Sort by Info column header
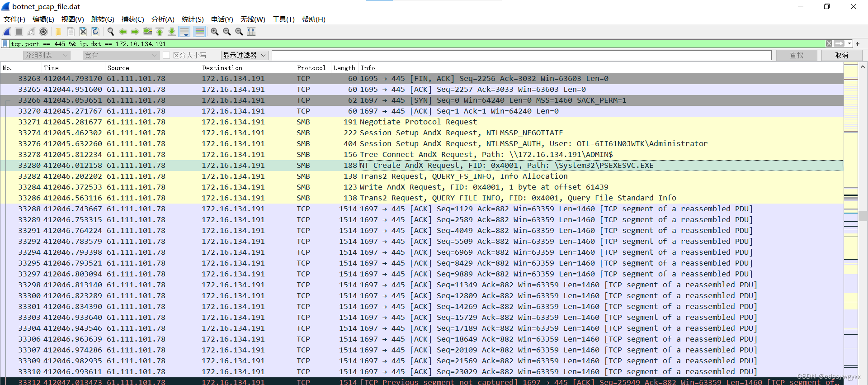This screenshot has width=868, height=385. click(601, 68)
